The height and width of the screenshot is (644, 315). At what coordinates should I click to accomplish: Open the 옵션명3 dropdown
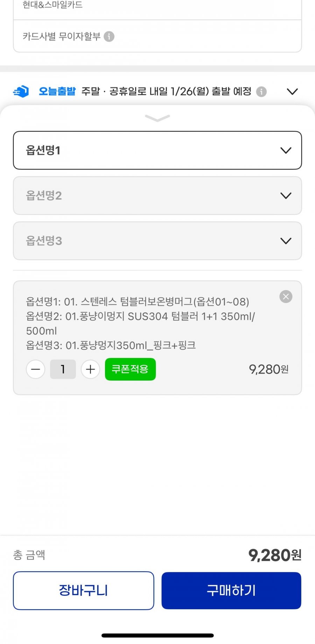[157, 241]
